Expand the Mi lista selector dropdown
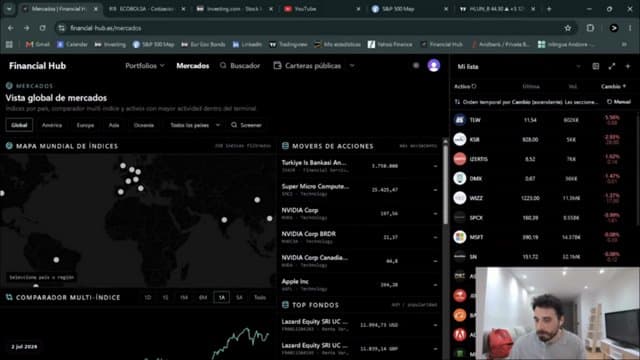 point(578,67)
